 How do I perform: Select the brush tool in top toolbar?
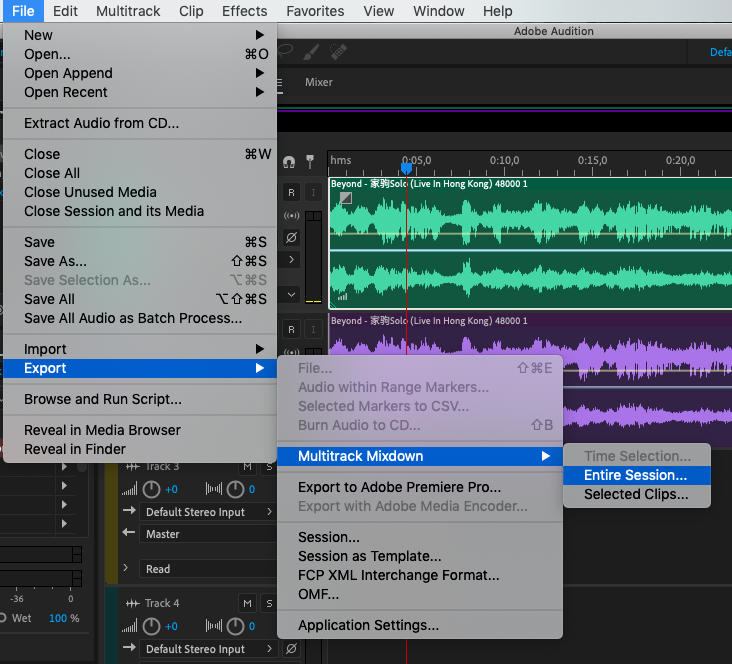(311, 51)
